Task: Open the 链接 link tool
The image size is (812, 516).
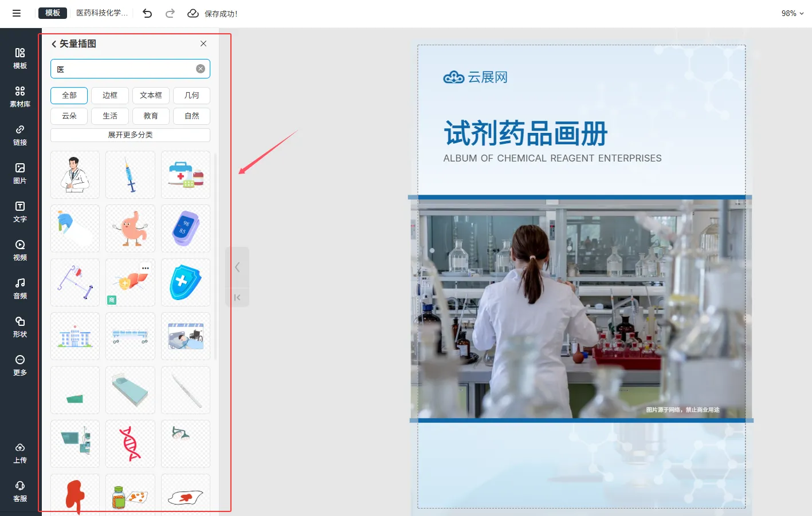Action: pos(20,135)
